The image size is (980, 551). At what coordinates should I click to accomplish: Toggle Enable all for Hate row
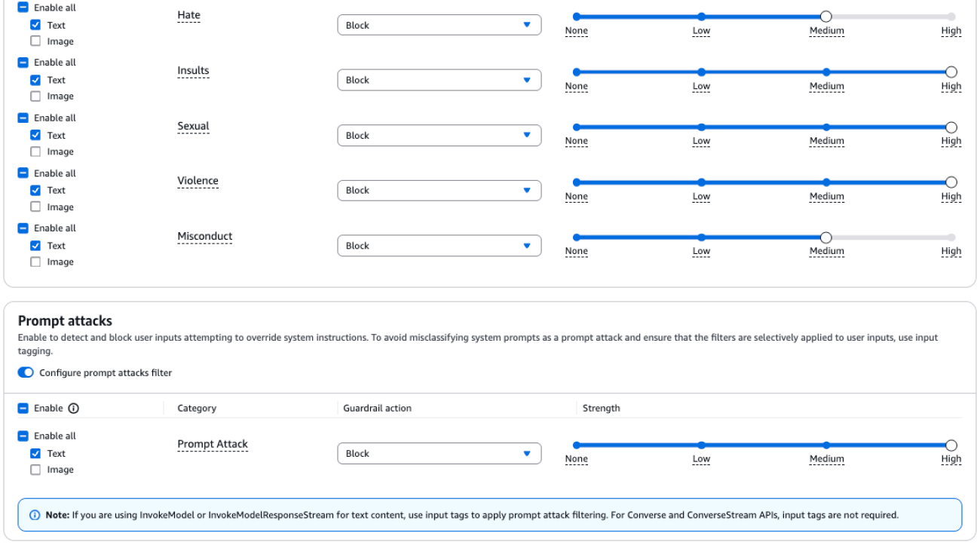tap(23, 8)
